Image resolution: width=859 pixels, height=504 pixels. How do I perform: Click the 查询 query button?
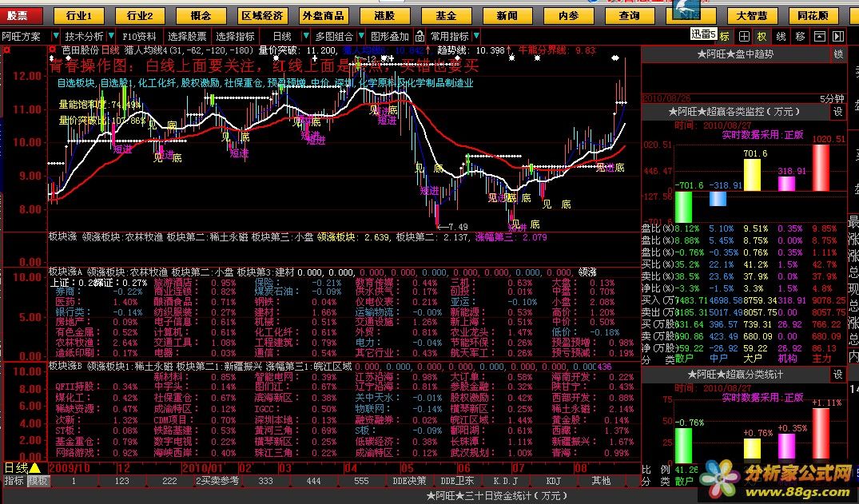point(630,15)
